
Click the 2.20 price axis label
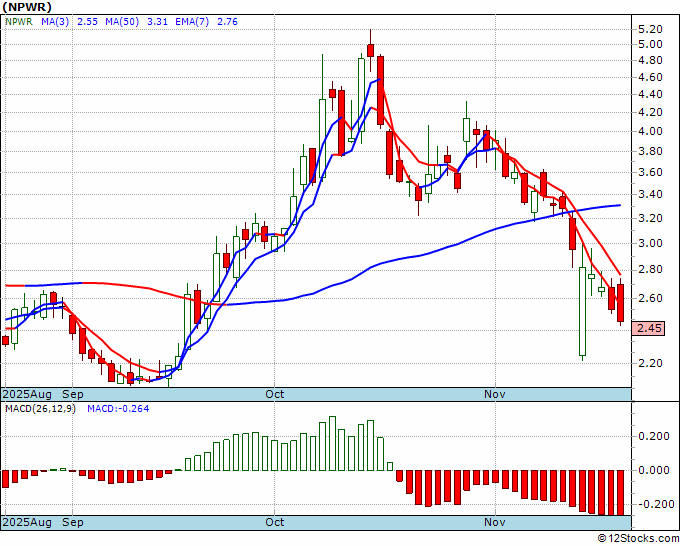point(650,363)
